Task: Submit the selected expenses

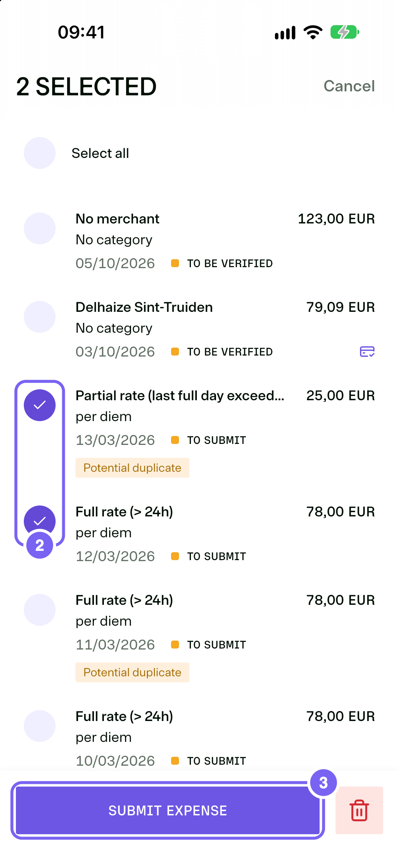Action: click(x=168, y=810)
